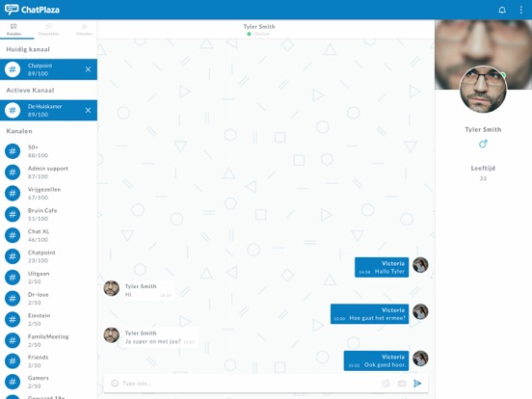Switch to the Gesprekken tab
Image resolution: width=532 pixels, height=399 pixels.
point(48,30)
